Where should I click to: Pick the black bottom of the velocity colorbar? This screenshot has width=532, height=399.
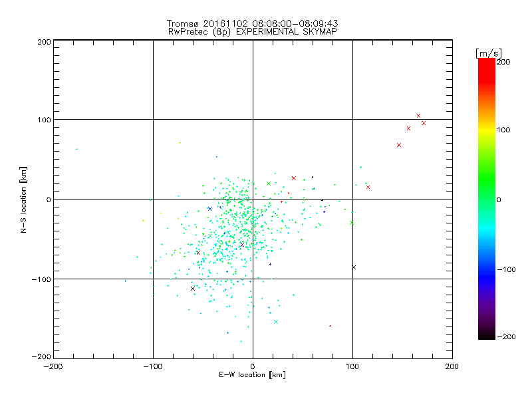pyautogui.click(x=487, y=334)
